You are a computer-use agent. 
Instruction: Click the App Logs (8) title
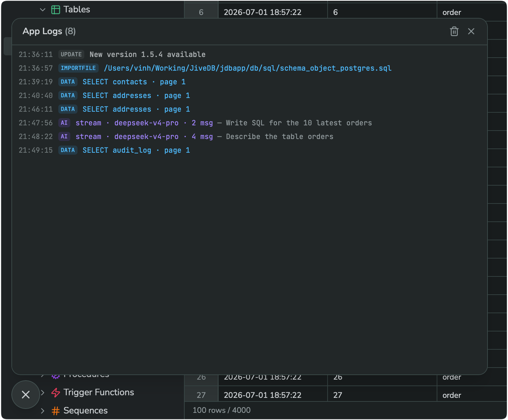(49, 31)
